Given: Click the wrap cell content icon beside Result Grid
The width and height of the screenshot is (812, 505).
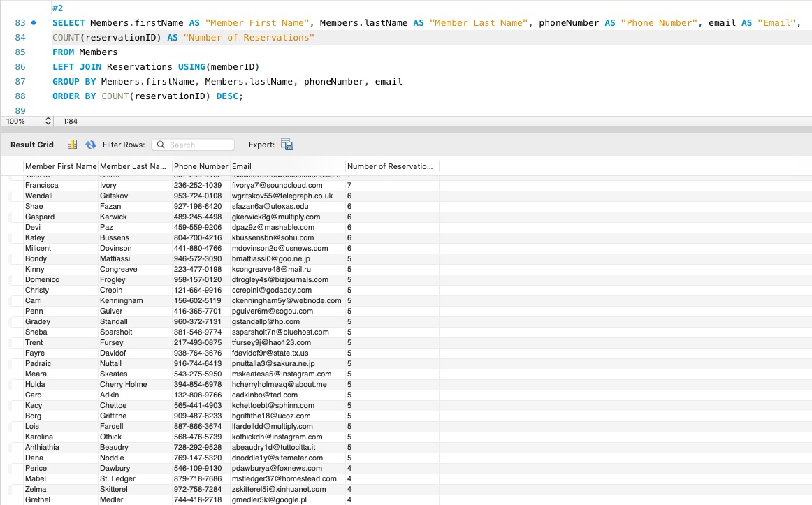Looking at the screenshot, I should click(x=73, y=145).
